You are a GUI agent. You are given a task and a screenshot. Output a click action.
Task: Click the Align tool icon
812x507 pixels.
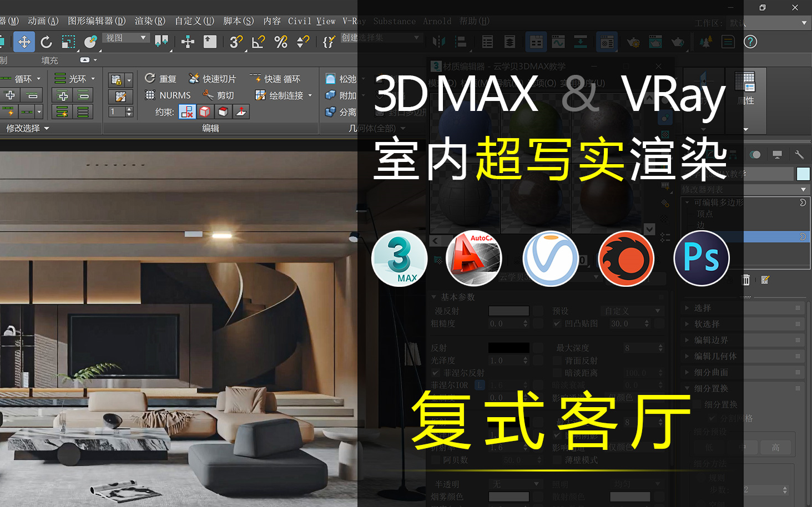(461, 42)
